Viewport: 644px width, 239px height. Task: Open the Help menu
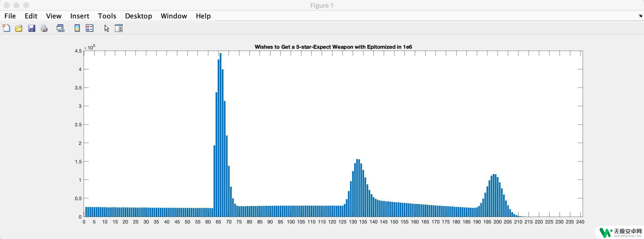203,16
